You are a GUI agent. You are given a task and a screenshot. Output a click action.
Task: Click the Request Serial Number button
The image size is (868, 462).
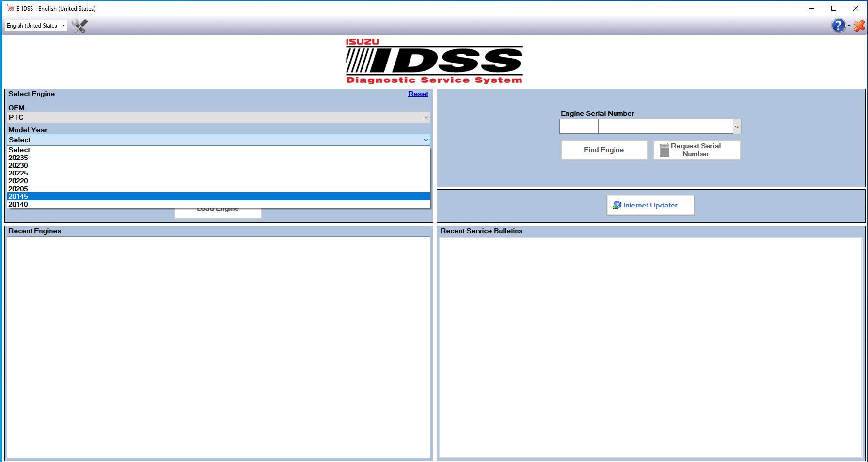[696, 149]
